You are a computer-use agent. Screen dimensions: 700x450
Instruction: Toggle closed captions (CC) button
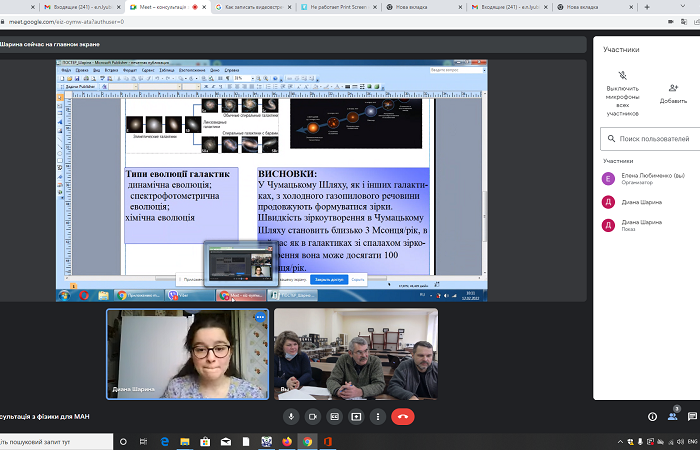pos(333,416)
